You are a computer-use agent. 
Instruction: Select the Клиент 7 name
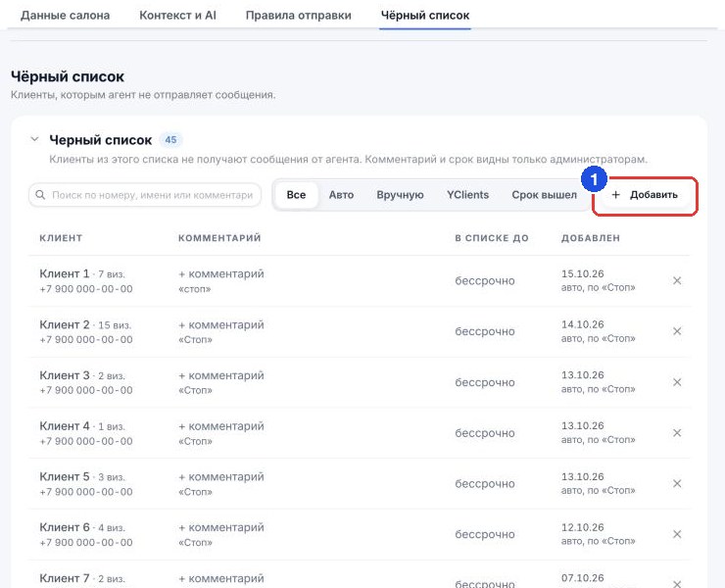65,578
